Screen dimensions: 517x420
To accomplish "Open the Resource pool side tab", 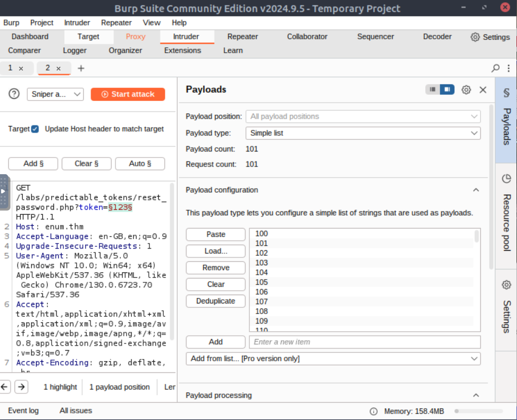I will (506, 216).
